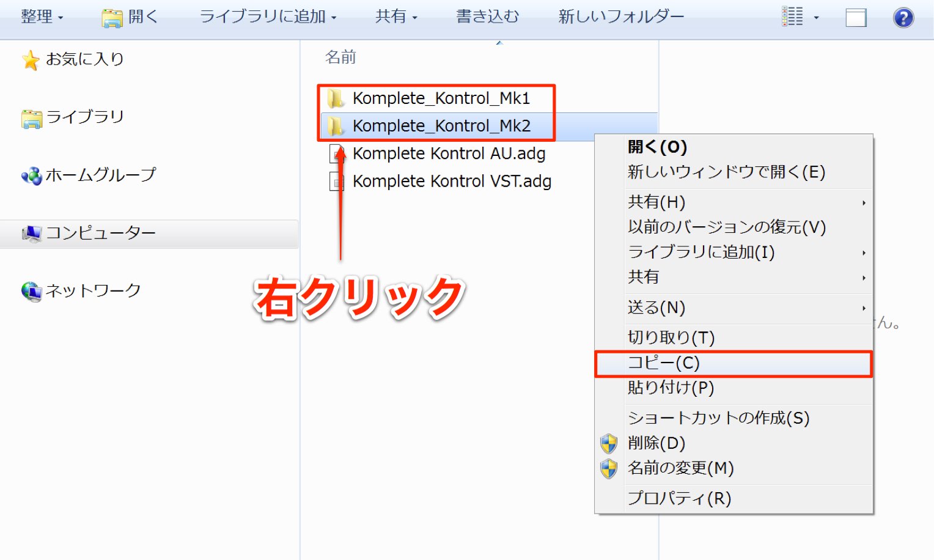The image size is (934, 560).
Task: Select ライブラリ in the navigation pane
Action: (84, 117)
